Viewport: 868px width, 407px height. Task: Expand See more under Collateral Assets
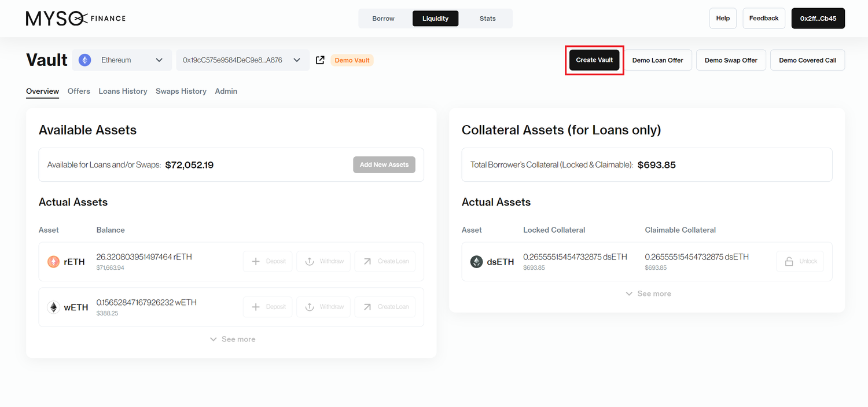point(648,294)
